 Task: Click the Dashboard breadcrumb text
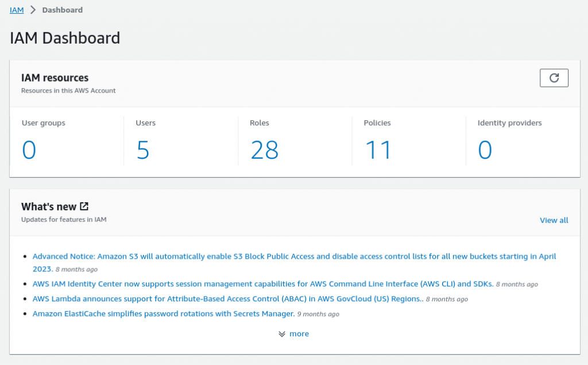pos(62,10)
